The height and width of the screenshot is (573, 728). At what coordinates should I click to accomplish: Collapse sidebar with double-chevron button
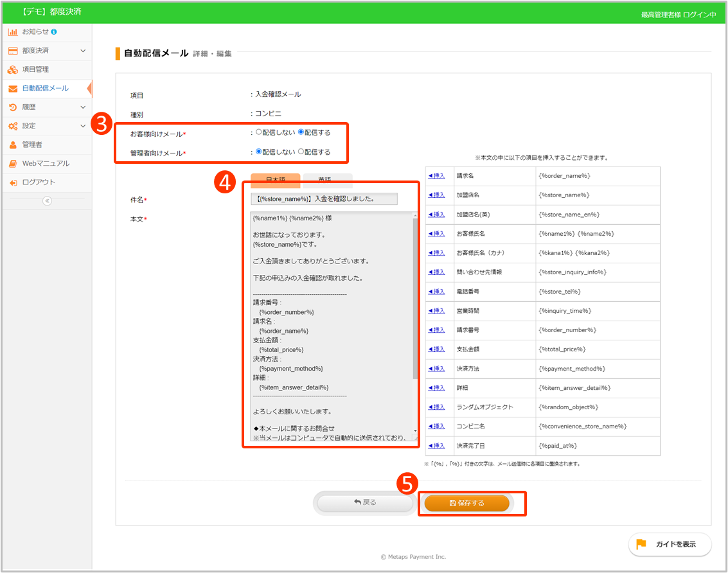click(x=46, y=200)
